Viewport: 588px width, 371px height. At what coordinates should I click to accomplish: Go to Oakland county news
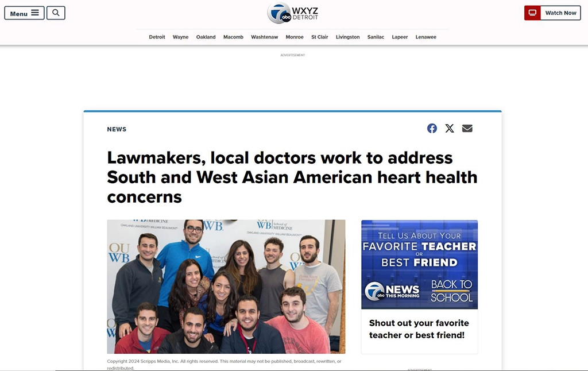tap(206, 37)
